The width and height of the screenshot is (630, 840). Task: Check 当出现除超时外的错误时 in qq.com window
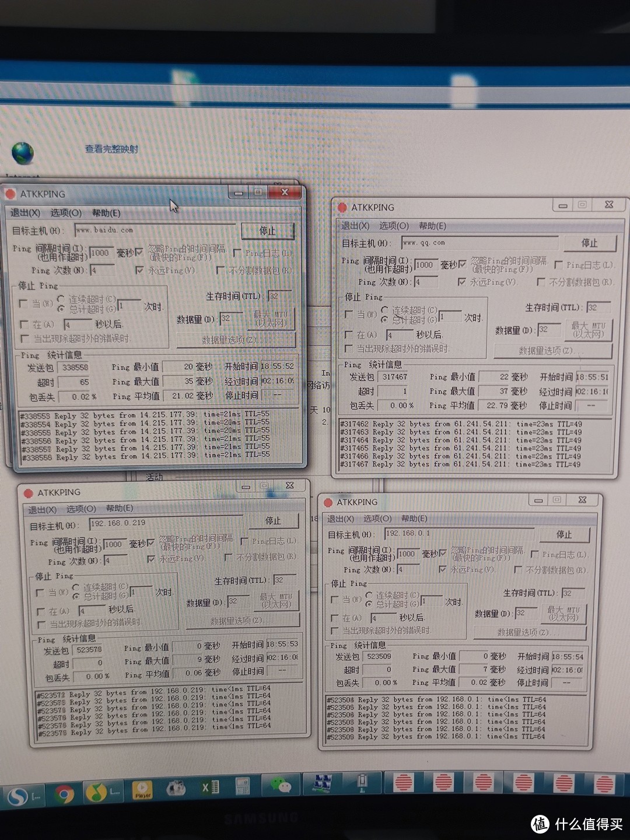tap(349, 348)
